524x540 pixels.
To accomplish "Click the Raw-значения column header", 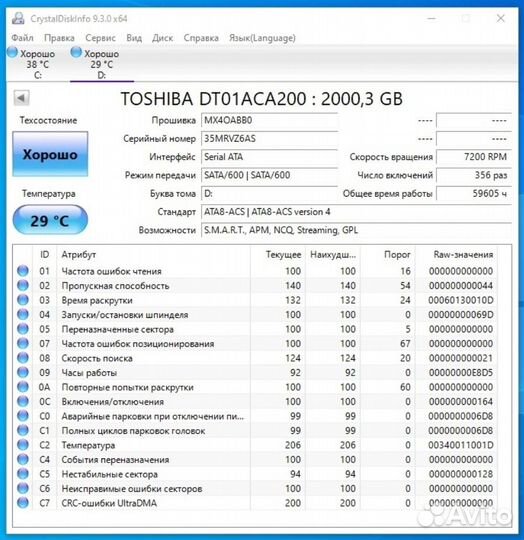I will 463,255.
